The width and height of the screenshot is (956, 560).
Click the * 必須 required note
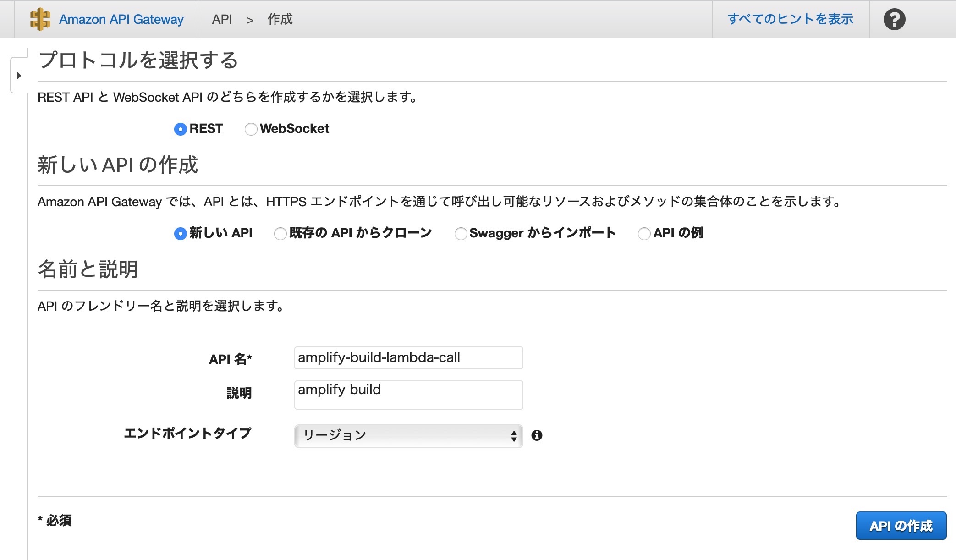tap(55, 521)
